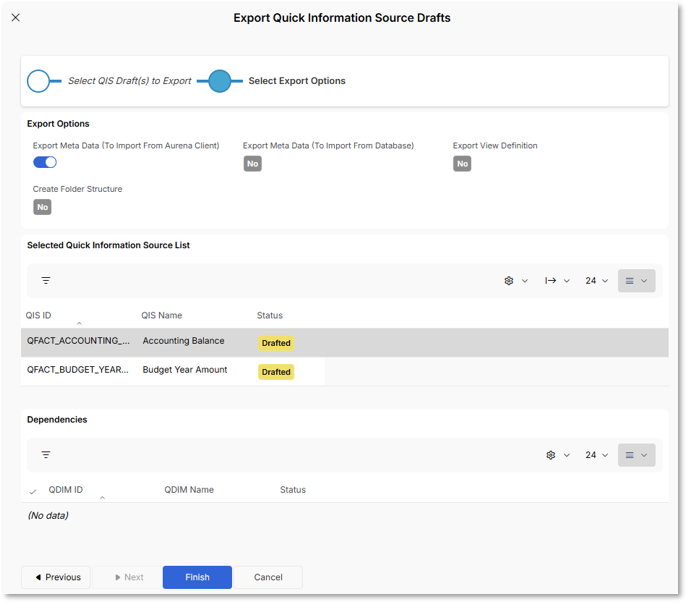Switch list view layout in Source List toolbar
687x603 pixels.
coord(630,281)
